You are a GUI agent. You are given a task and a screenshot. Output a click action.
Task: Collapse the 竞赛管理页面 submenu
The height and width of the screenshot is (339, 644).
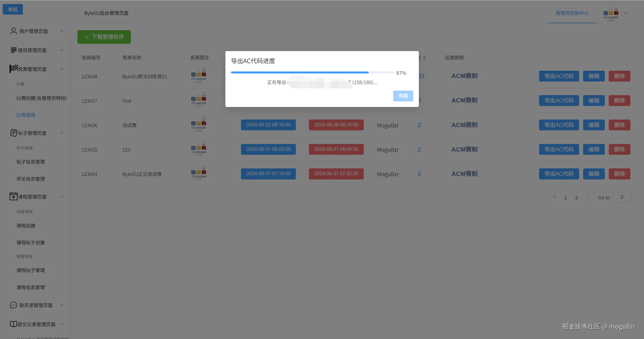coord(62,69)
